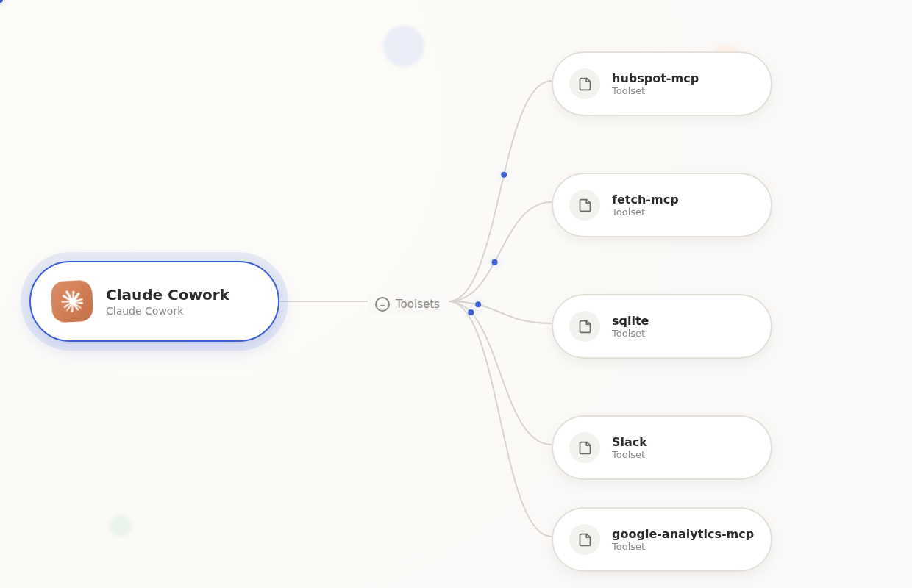The height and width of the screenshot is (588, 912).
Task: Select the Claude Cowork node title
Action: (168, 295)
